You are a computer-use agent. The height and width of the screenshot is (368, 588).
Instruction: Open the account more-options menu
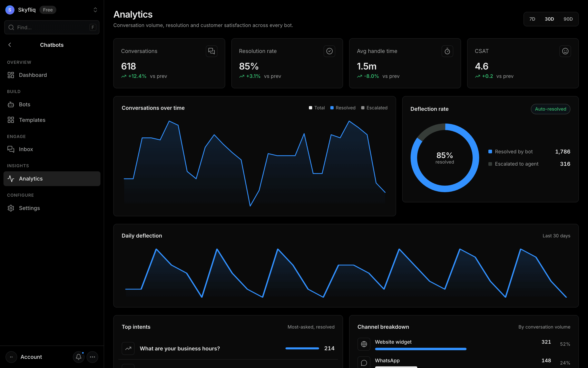pyautogui.click(x=92, y=357)
